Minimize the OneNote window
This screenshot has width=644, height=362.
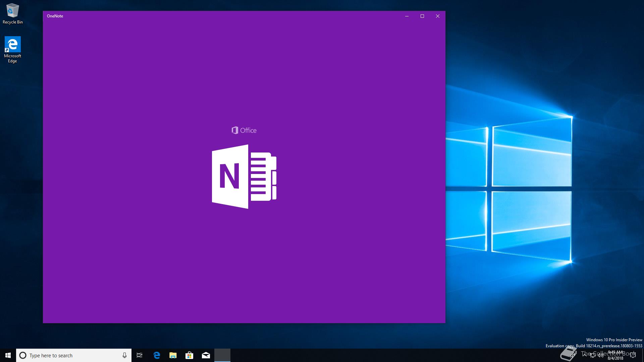[x=407, y=16]
